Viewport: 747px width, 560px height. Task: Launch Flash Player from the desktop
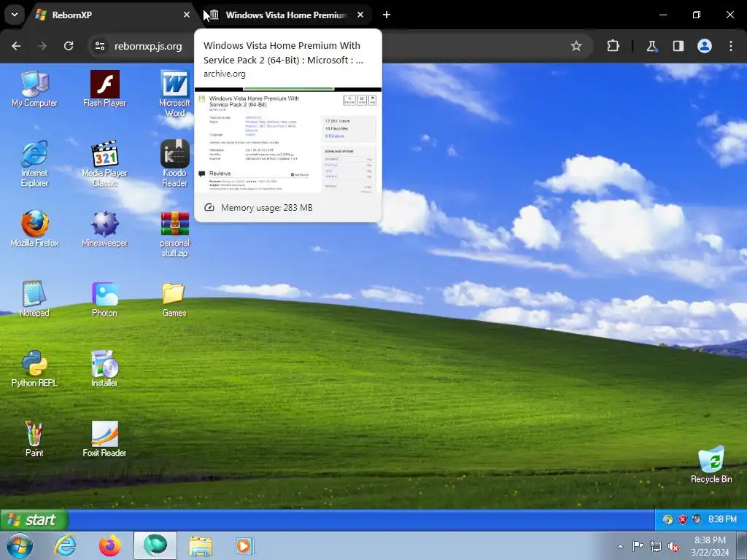pyautogui.click(x=104, y=88)
